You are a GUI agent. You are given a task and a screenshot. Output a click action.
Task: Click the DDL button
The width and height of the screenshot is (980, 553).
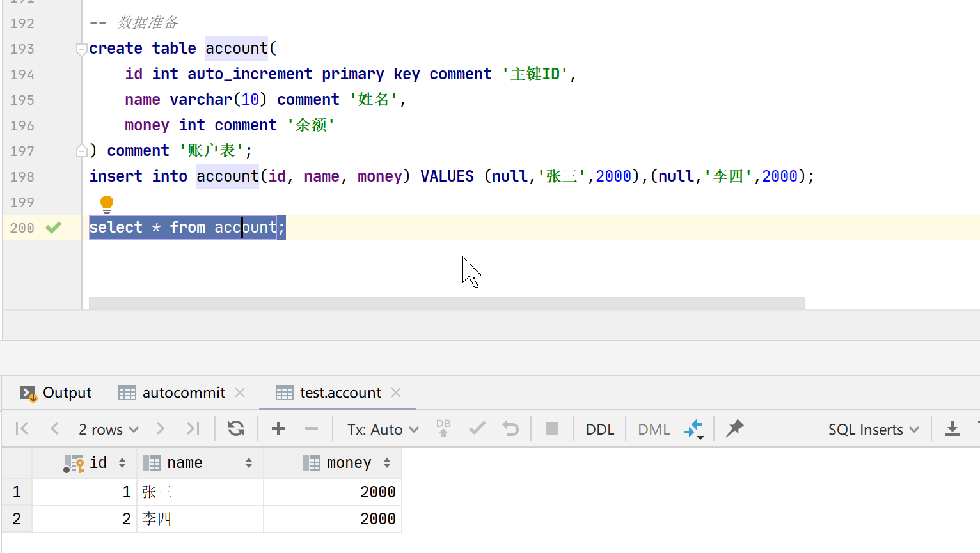point(599,430)
